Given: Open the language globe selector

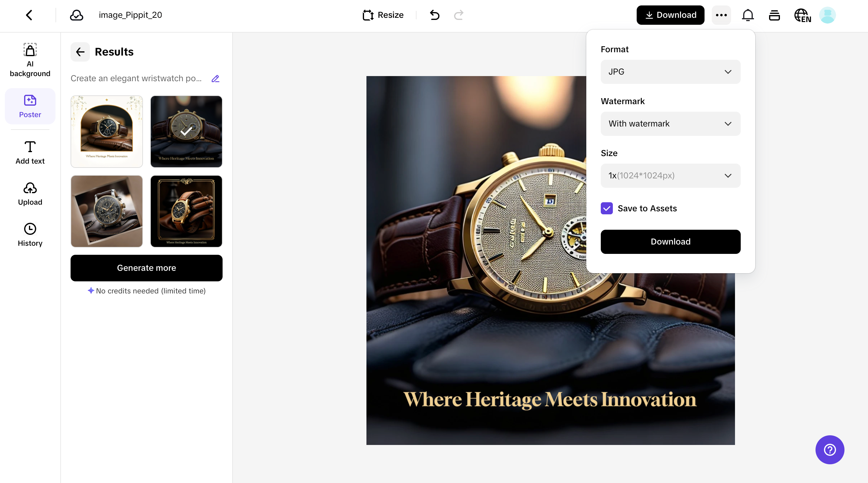Looking at the screenshot, I should pyautogui.click(x=802, y=15).
